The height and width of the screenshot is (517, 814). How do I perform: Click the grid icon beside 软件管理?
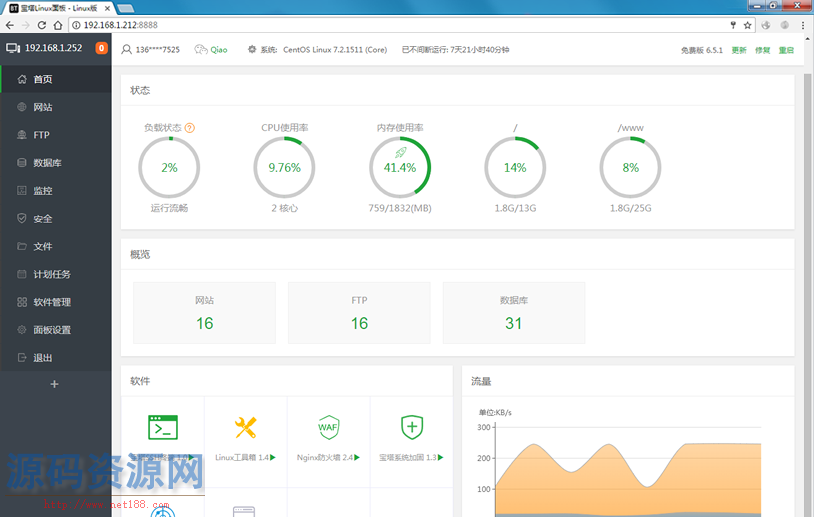(x=22, y=302)
